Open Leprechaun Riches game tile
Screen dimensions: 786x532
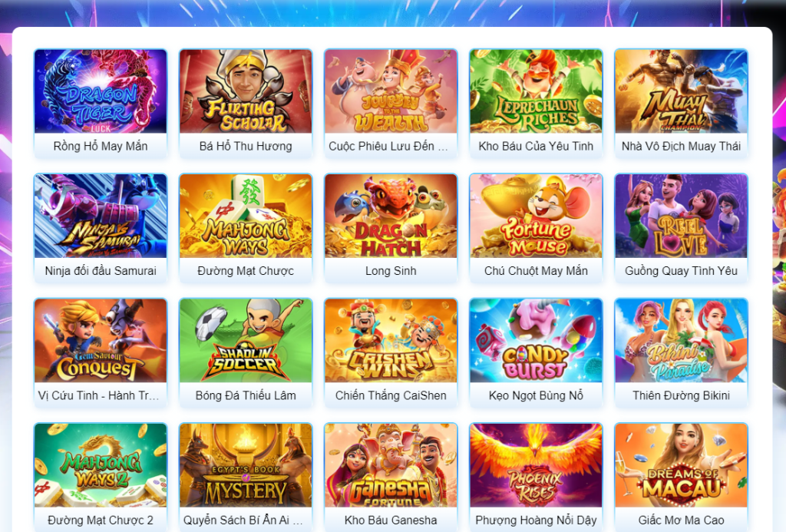point(536,91)
